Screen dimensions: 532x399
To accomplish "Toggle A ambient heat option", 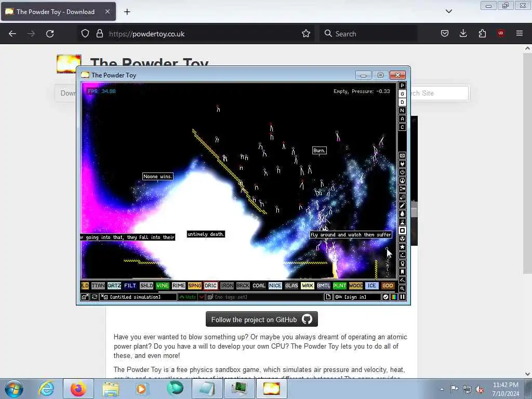I will pyautogui.click(x=402, y=119).
